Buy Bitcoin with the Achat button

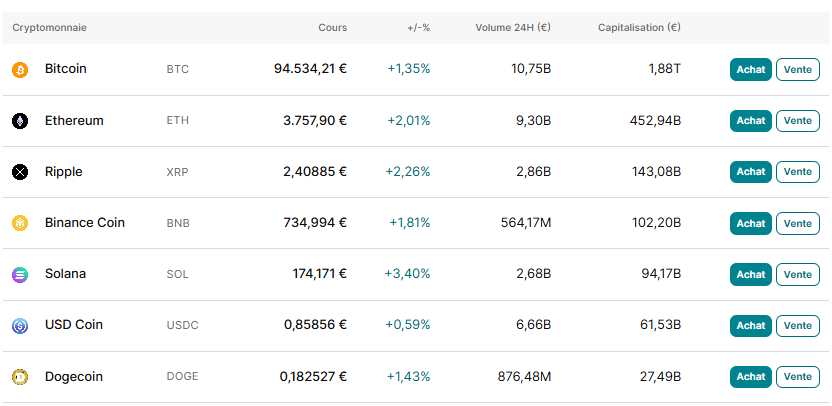point(751,70)
